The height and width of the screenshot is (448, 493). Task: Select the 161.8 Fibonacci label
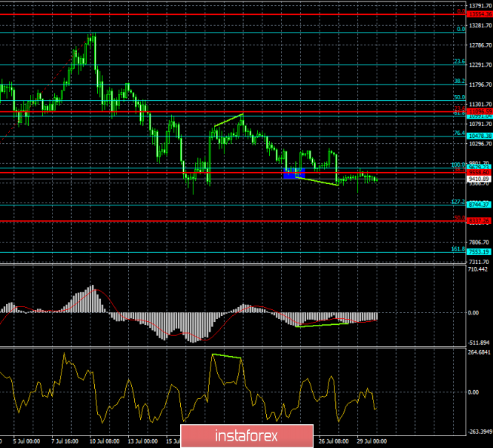pyautogui.click(x=458, y=249)
